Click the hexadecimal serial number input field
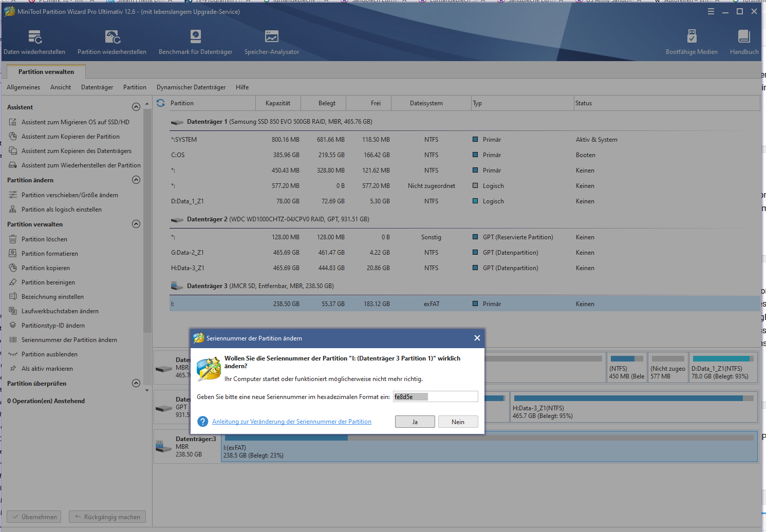Viewport: 766px width, 532px height. click(x=435, y=396)
